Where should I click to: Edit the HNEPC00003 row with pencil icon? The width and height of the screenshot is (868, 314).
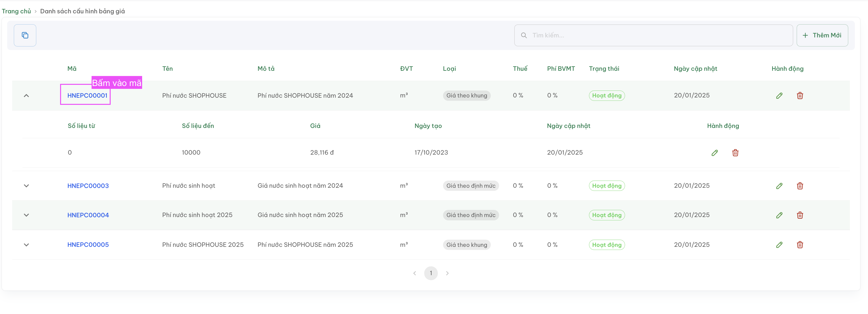(x=779, y=186)
